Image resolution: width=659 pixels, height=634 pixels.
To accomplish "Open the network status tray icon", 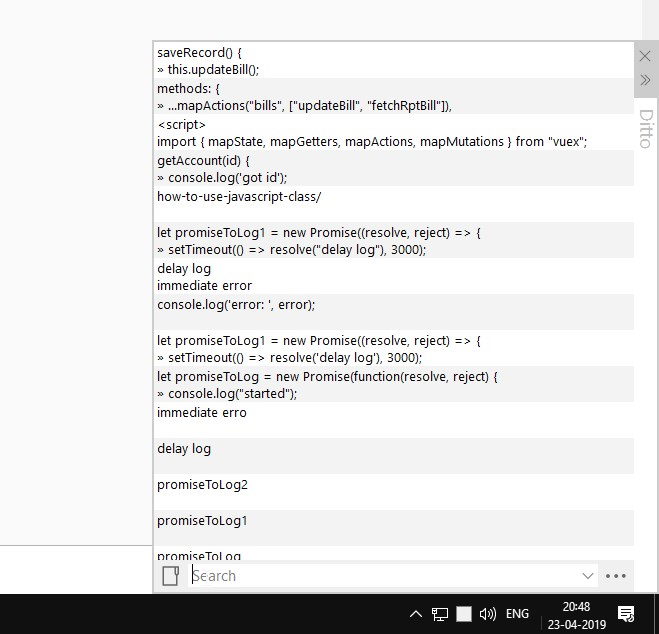I will pos(440,614).
